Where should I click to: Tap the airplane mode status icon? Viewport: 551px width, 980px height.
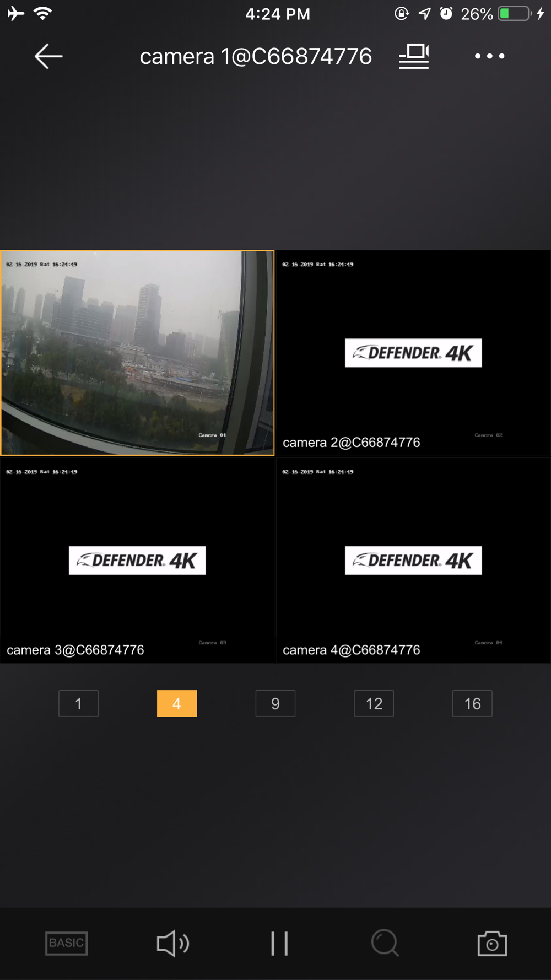tap(16, 13)
